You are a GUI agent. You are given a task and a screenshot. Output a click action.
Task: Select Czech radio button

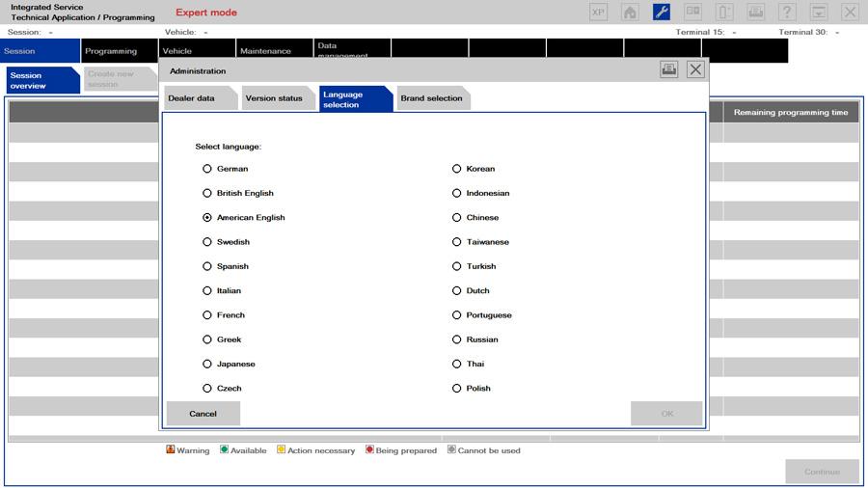[207, 388]
